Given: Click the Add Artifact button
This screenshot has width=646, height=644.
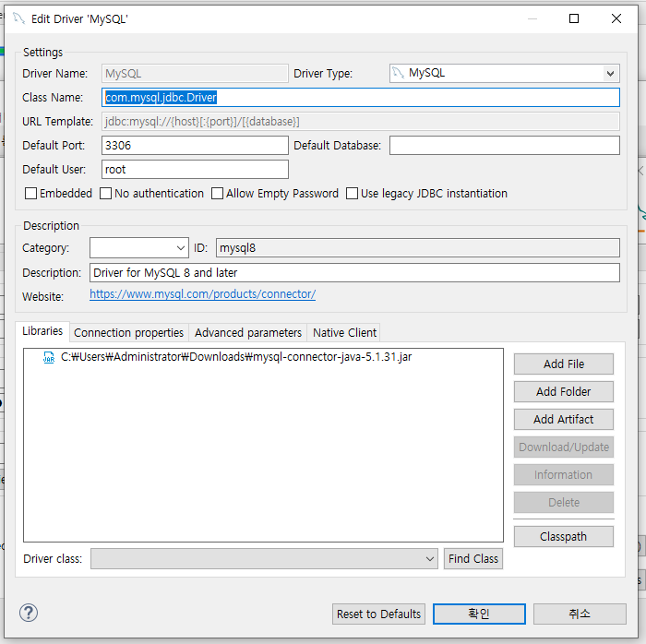Looking at the screenshot, I should (564, 419).
